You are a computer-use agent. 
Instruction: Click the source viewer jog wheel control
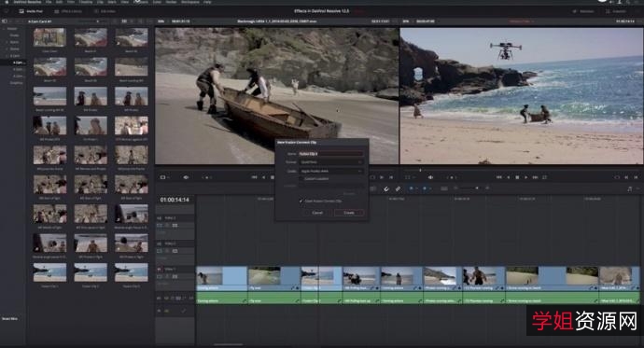pos(206,177)
